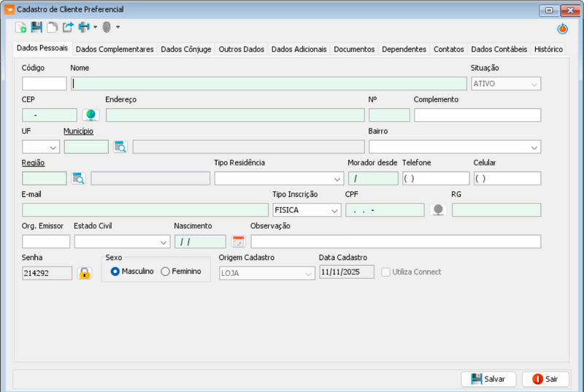584x392 pixels.
Task: Click the printer icon in toolbar
Action: point(84,28)
